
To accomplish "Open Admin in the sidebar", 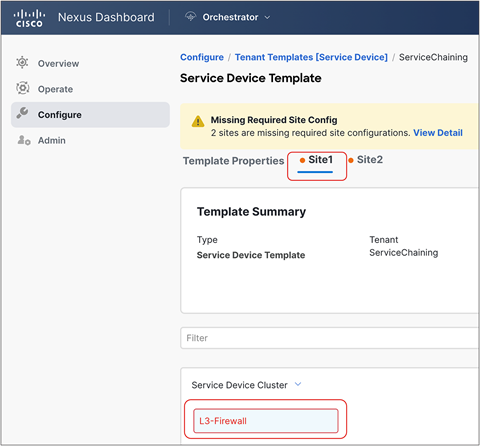I will pyautogui.click(x=52, y=140).
